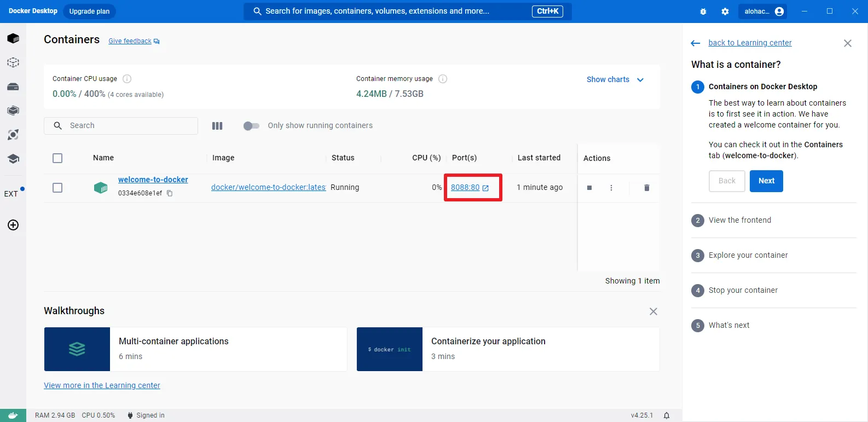Click the Upgrade plan button
Image resolution: width=868 pixels, height=422 pixels.
pos(89,11)
